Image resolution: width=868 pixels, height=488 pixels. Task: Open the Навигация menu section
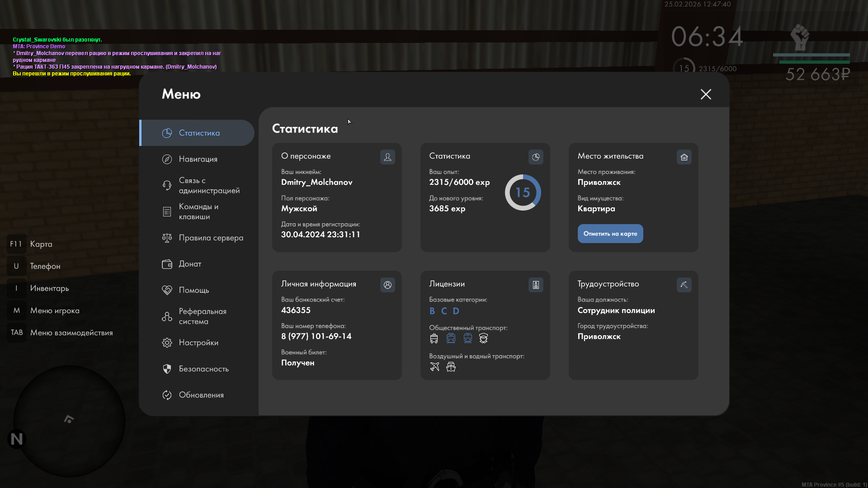(198, 159)
